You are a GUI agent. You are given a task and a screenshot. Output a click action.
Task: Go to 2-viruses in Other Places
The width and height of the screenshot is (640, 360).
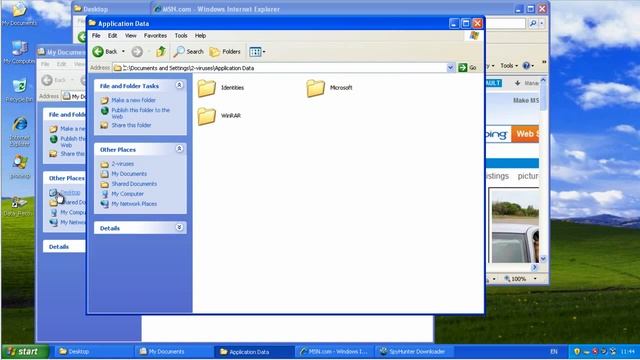pos(122,164)
